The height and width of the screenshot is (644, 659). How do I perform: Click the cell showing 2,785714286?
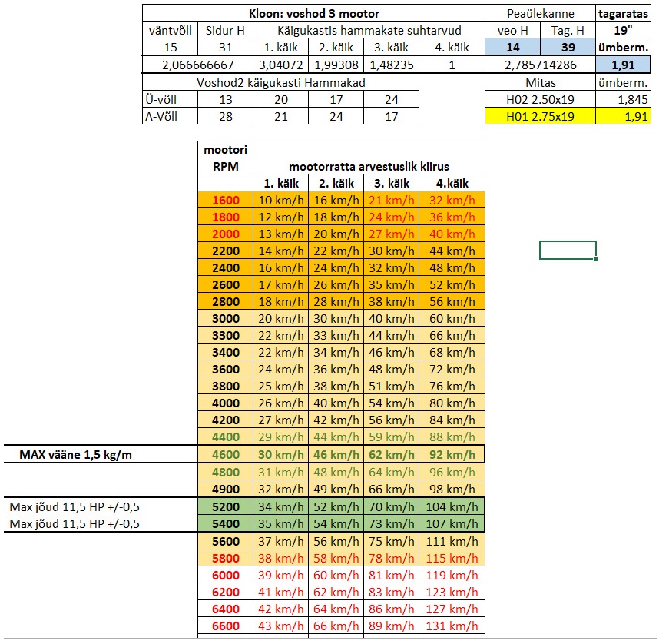click(x=541, y=65)
